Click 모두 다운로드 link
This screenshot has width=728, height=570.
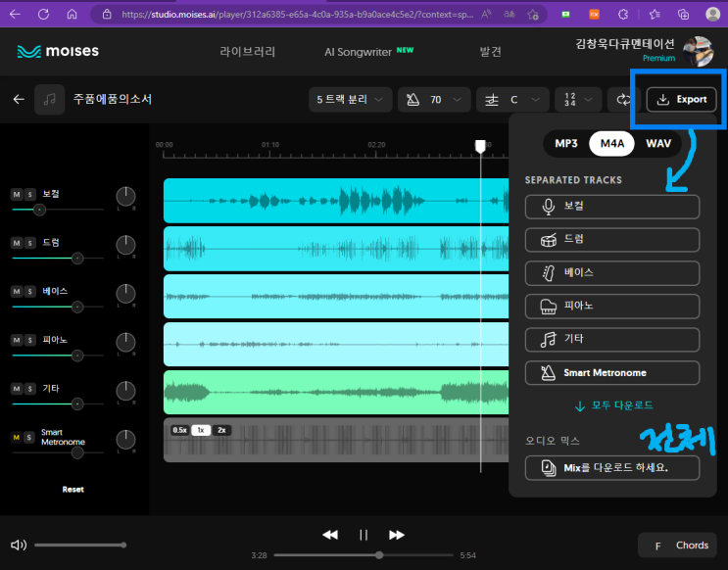(x=613, y=405)
